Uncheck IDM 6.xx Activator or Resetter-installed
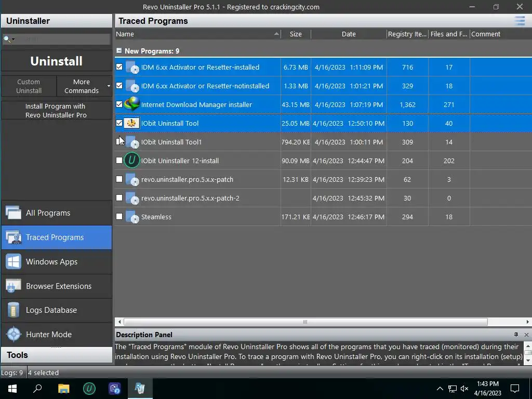 click(x=119, y=67)
